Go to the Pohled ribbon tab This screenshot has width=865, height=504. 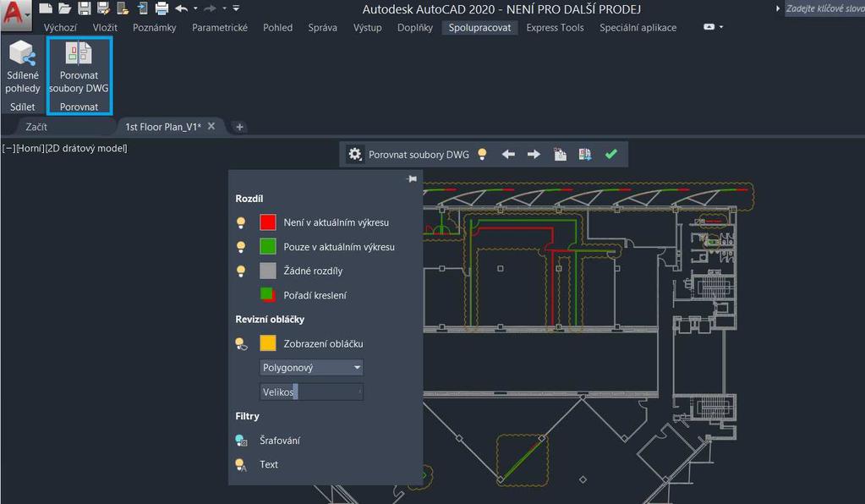(x=277, y=28)
